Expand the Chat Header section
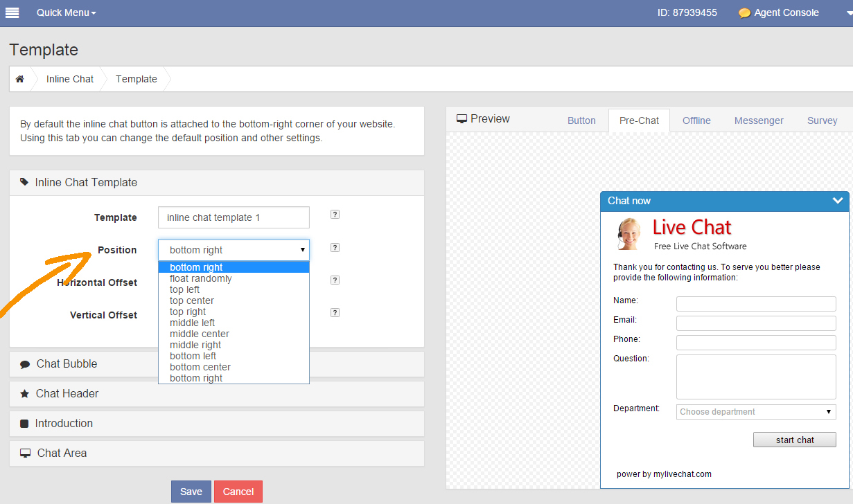853x504 pixels. 67,394
